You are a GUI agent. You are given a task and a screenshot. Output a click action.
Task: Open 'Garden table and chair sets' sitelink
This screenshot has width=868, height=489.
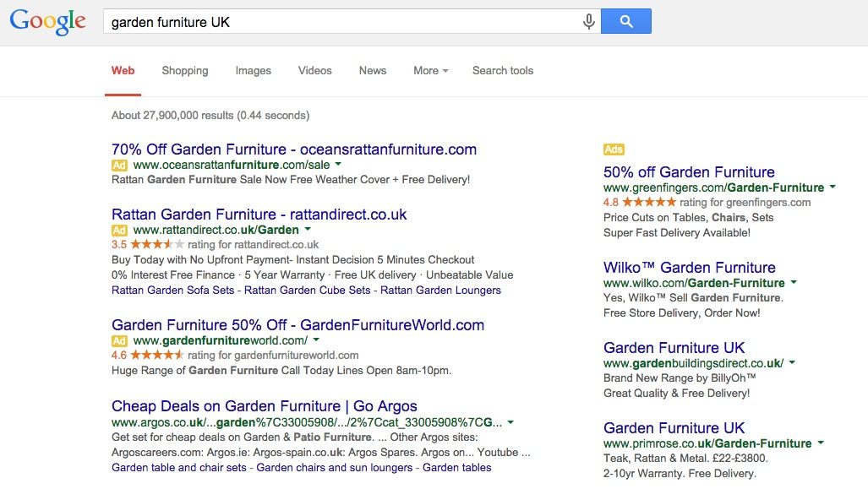pyautogui.click(x=179, y=468)
